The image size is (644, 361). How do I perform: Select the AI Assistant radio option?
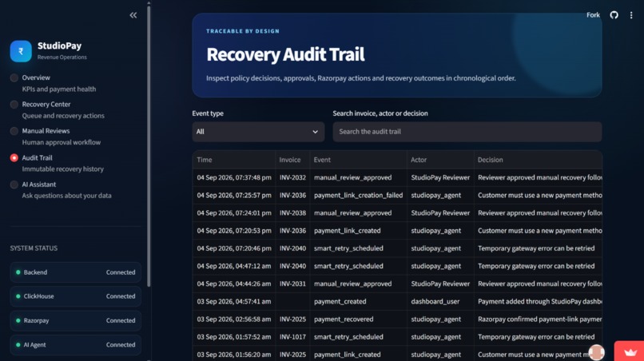[14, 184]
